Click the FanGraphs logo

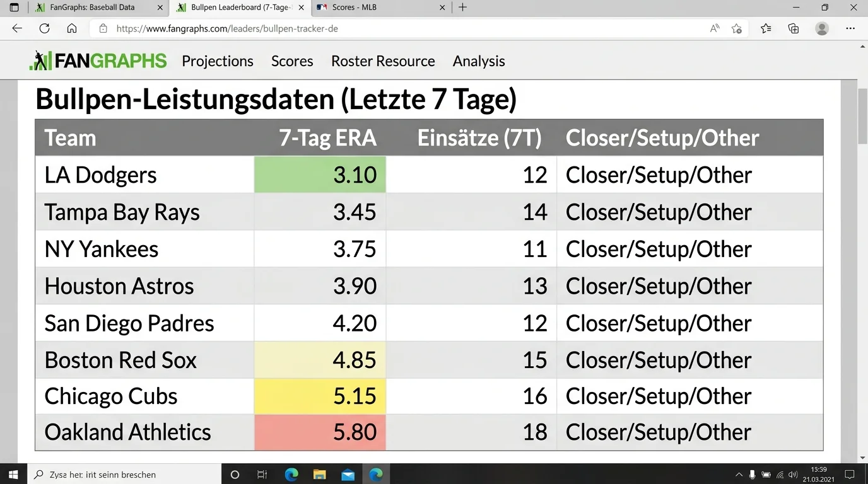point(98,60)
